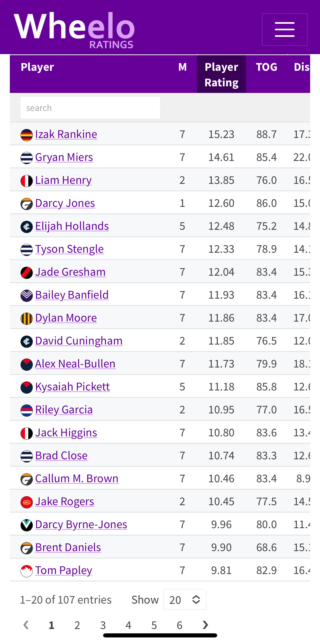Click the GWS logo beside Darcy Jones

coord(27,204)
